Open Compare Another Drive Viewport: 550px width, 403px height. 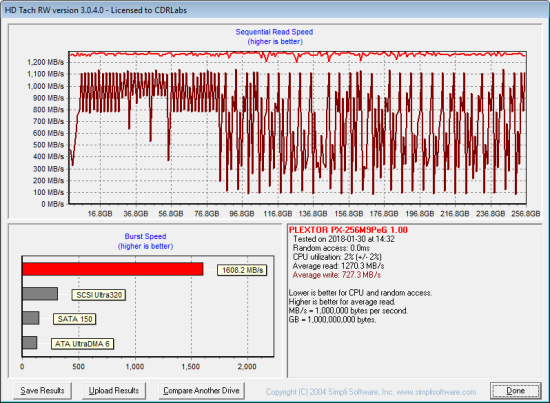(201, 390)
